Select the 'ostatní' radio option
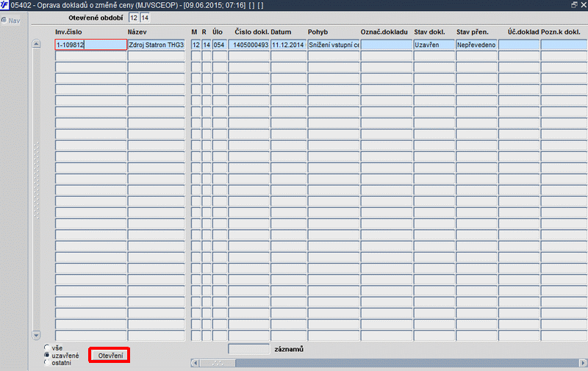This screenshot has width=588, height=371. tap(46, 362)
